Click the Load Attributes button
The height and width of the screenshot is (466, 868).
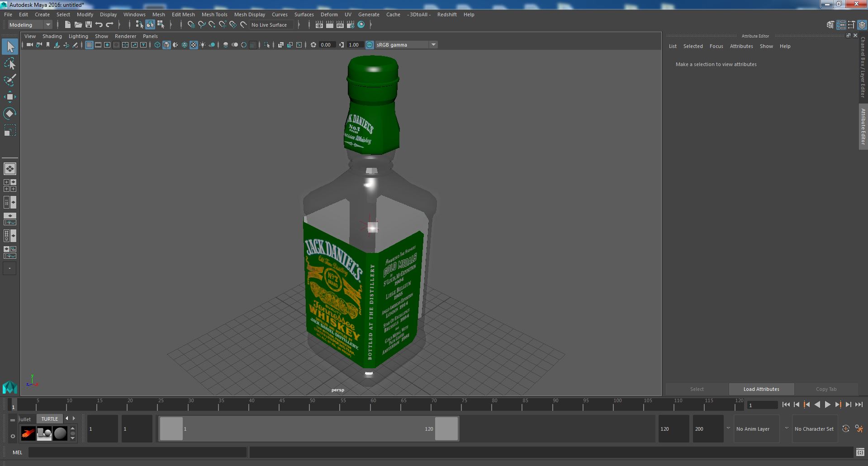(x=761, y=389)
